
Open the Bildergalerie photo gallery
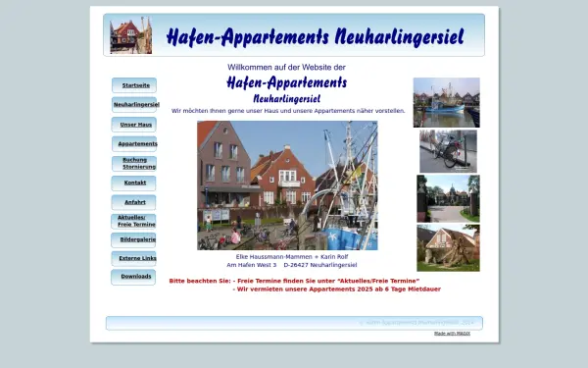133,240
